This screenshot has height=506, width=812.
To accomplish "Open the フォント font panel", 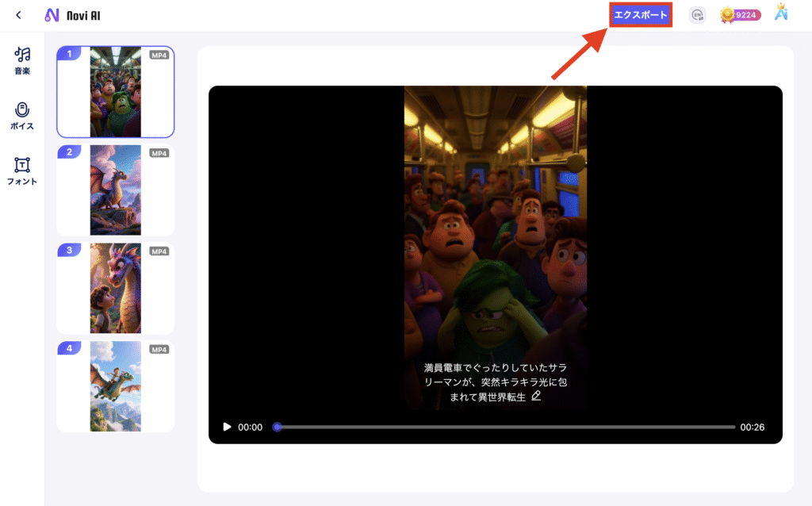I will pos(22,171).
